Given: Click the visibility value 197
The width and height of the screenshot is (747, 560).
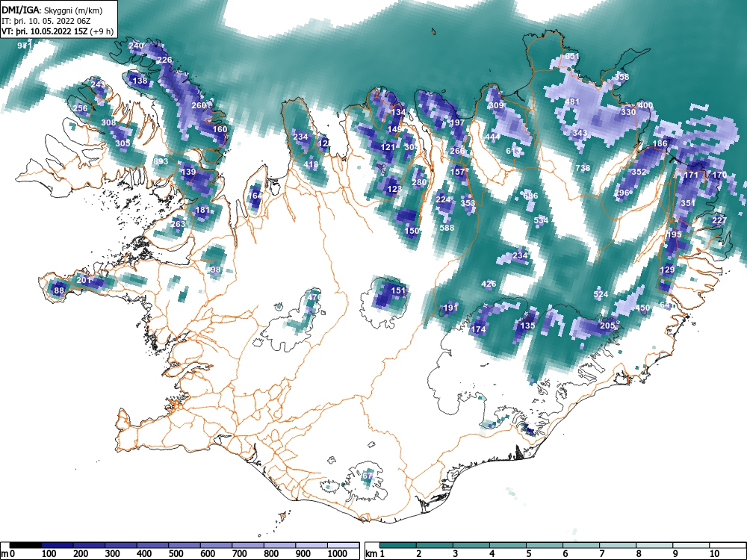Looking at the screenshot, I should click(x=457, y=122).
